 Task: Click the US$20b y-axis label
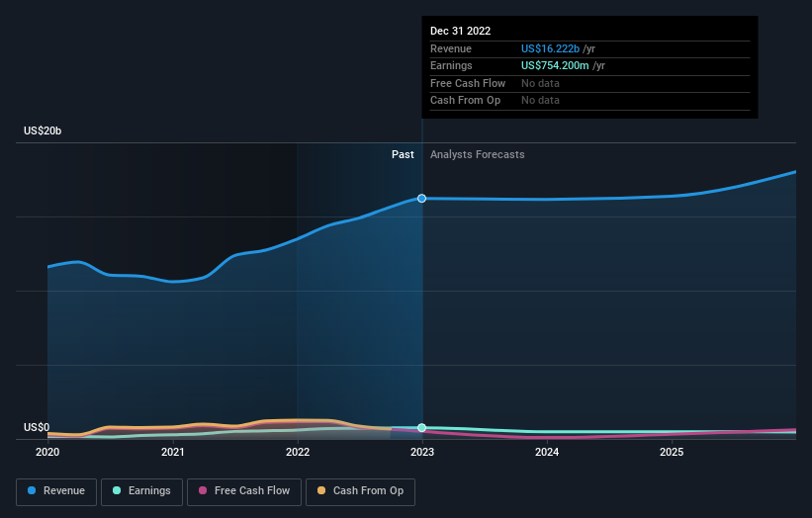[43, 130]
